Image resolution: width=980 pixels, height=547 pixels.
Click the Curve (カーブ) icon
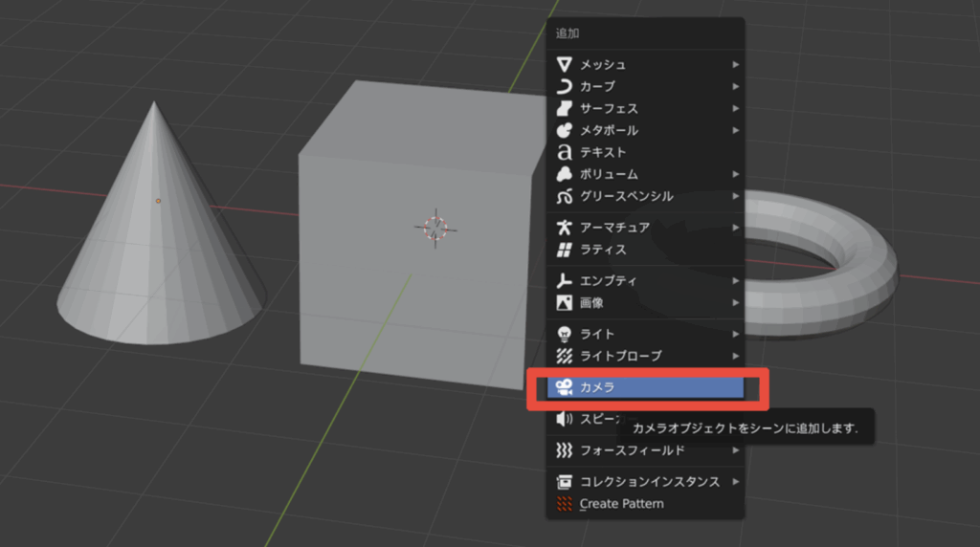565,86
